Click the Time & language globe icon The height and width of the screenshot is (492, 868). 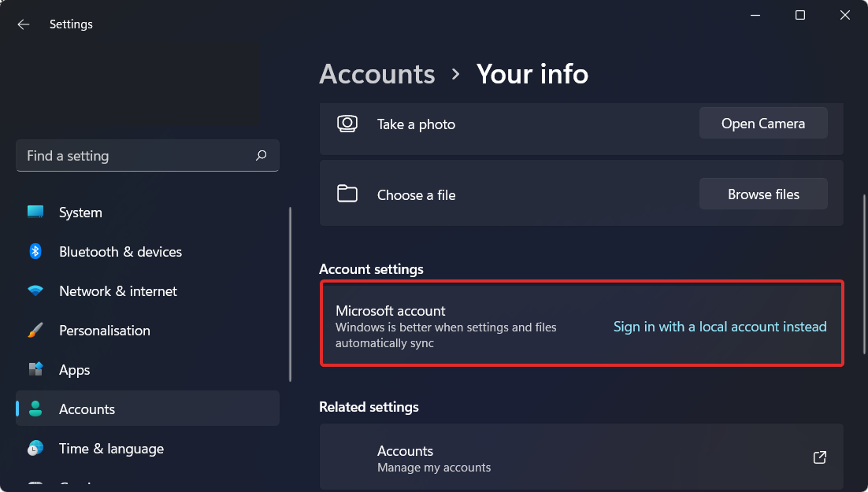35,448
